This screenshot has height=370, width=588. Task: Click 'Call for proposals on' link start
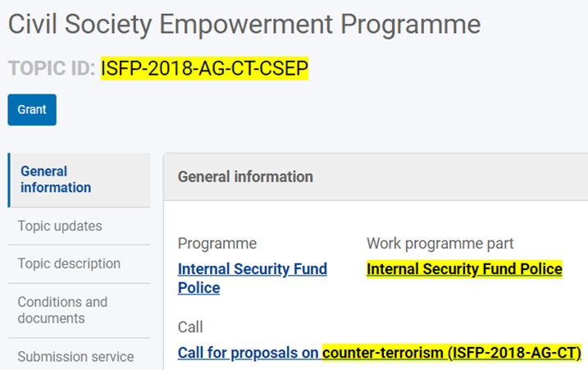point(248,354)
